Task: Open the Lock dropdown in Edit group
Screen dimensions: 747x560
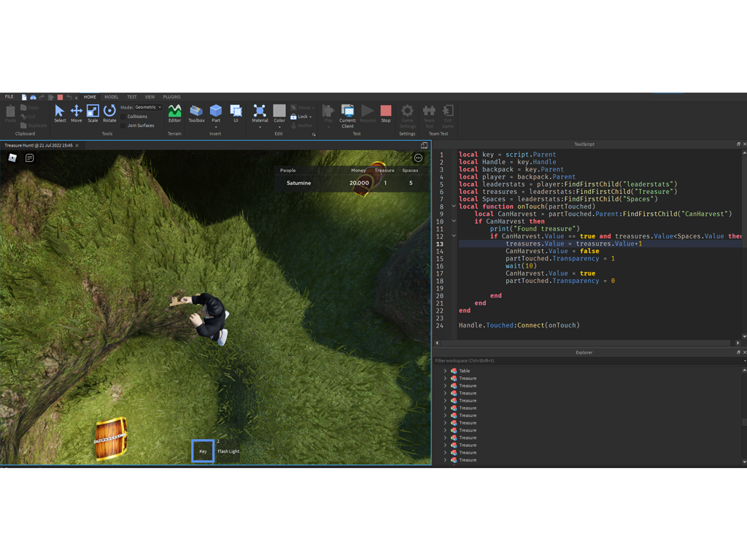Action: pyautogui.click(x=303, y=117)
